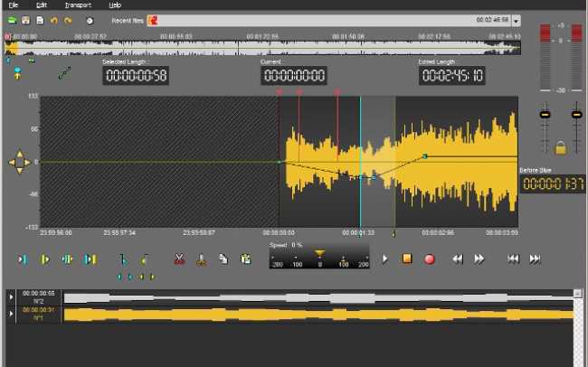Redo the last undone edit
This screenshot has width=588, height=367.
(68, 20)
